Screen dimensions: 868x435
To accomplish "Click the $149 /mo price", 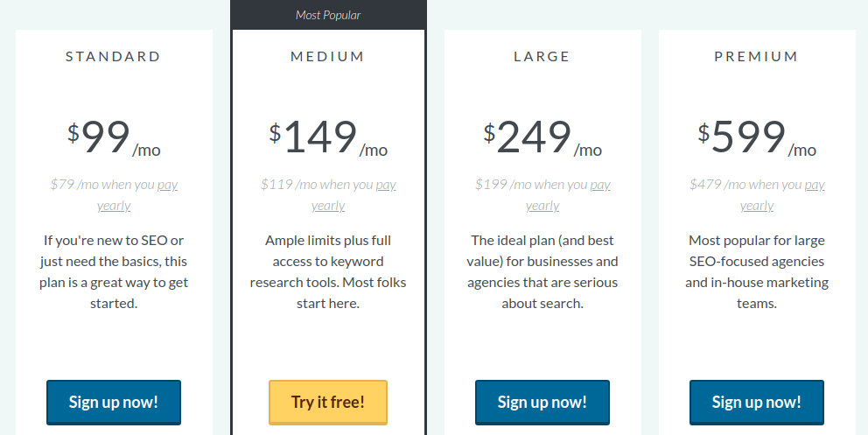I will pyautogui.click(x=328, y=137).
